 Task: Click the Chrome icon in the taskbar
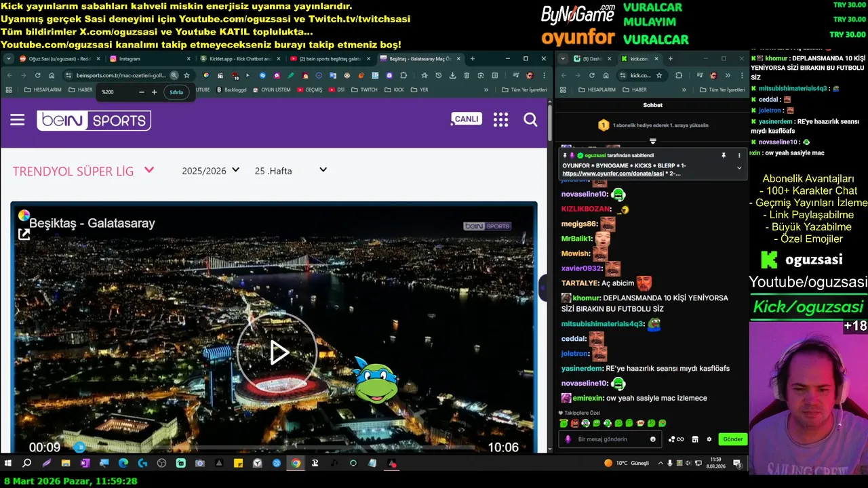296,464
